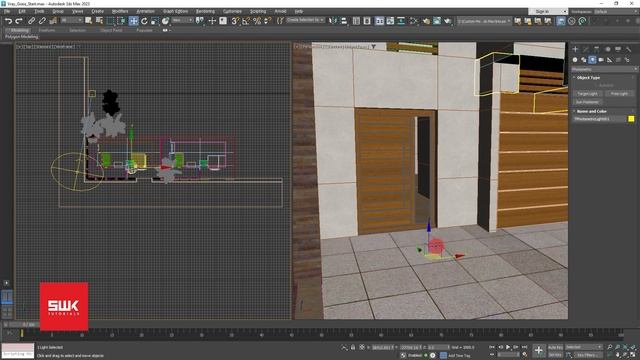Select the Select and Link tool
640x360 pixels.
(x=31, y=21)
